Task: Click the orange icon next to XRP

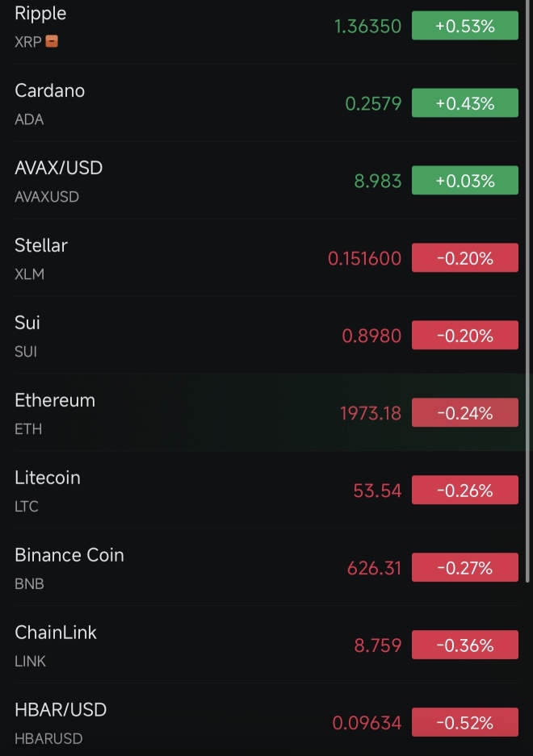Action: 52,41
